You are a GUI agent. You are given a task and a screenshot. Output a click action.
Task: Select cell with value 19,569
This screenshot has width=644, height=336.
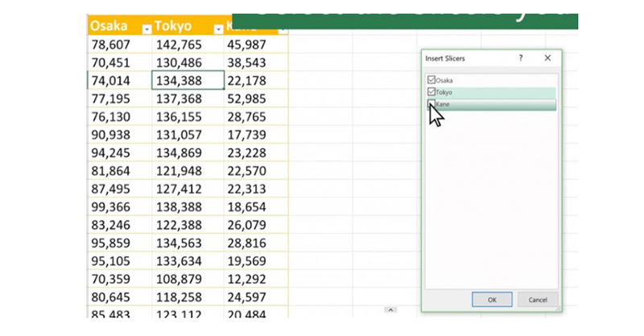point(256,262)
